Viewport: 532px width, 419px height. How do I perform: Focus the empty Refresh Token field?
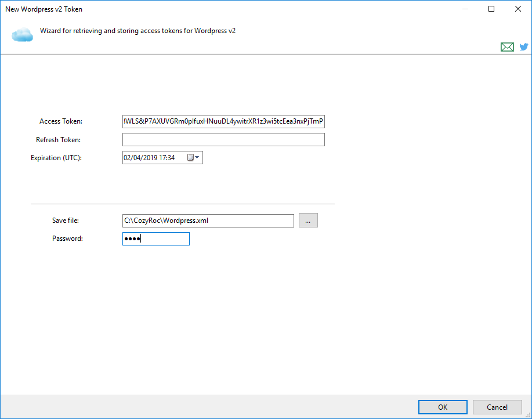[x=223, y=139]
